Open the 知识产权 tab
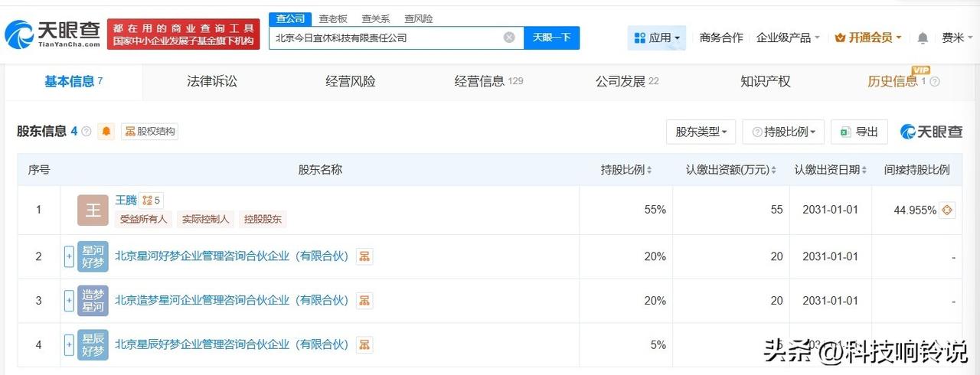The height and width of the screenshot is (375, 980). pyautogui.click(x=766, y=81)
